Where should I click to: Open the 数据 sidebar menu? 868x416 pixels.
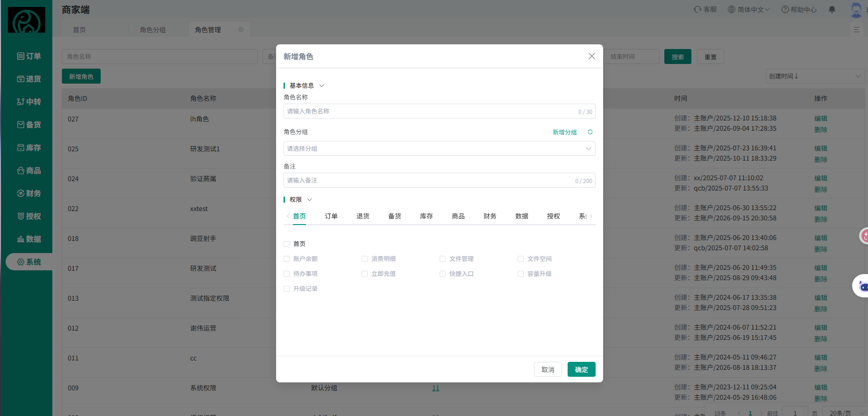[29, 239]
